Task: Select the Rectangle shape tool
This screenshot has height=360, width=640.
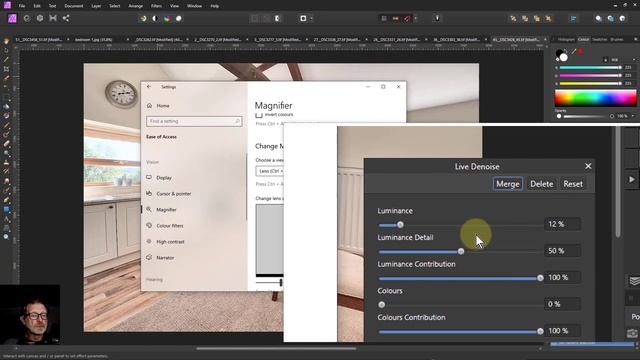Action: click(6, 209)
